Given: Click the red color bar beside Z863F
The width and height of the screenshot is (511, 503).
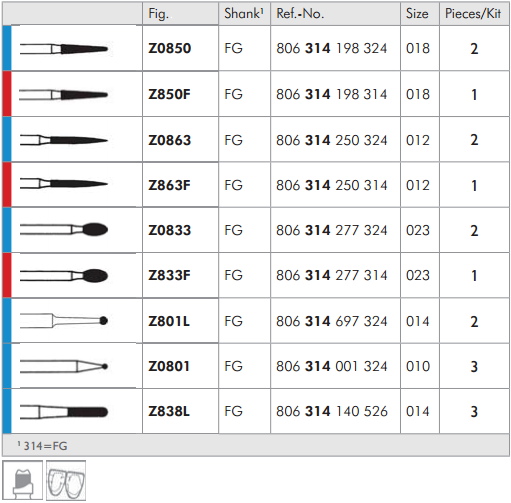Looking at the screenshot, I should pyautogui.click(x=7, y=185).
